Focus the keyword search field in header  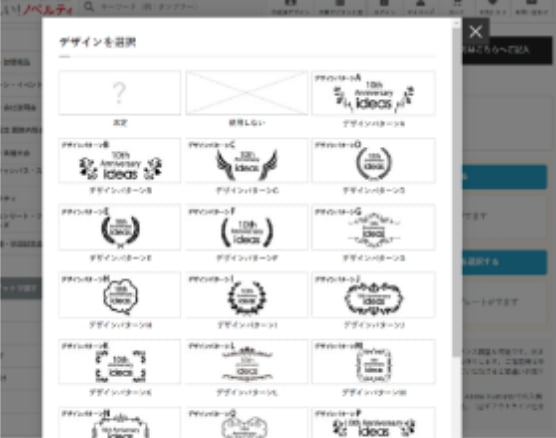(149, 6)
